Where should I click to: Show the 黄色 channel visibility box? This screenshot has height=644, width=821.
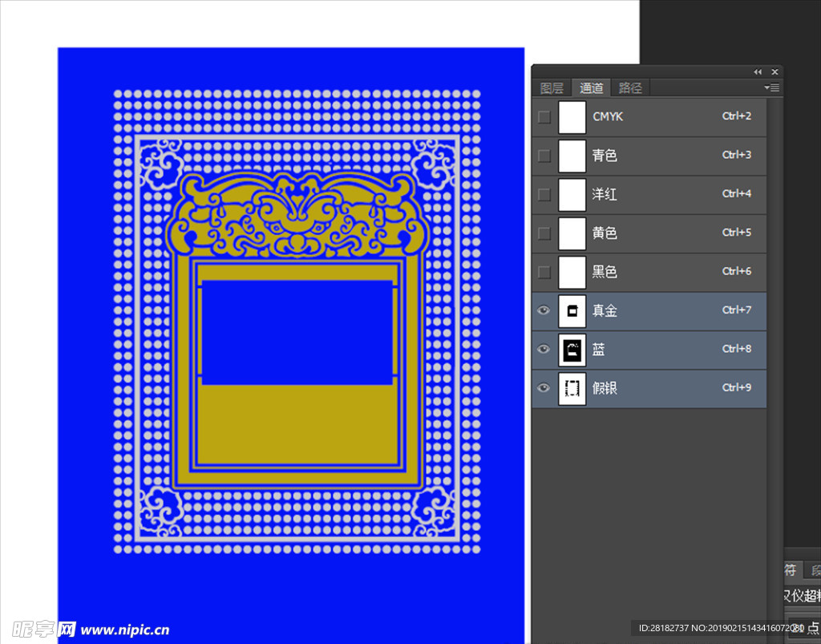click(544, 233)
